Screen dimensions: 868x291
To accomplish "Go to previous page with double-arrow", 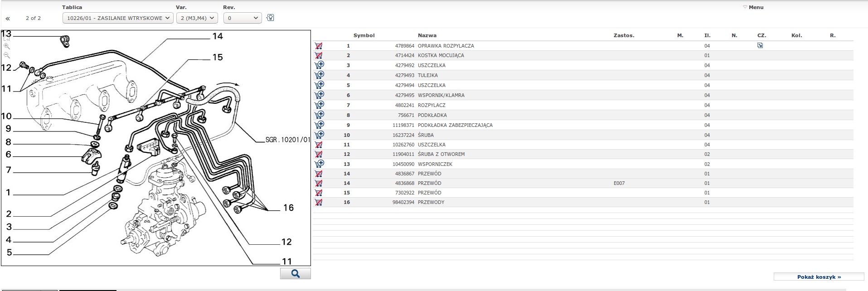I will click(8, 19).
